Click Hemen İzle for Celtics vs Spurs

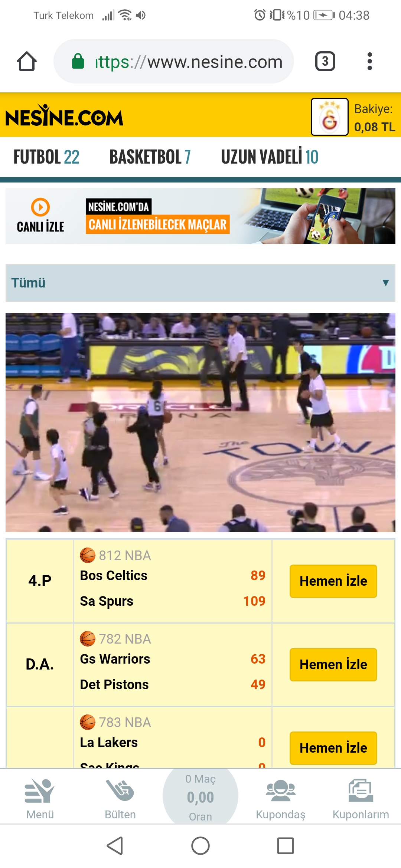click(x=333, y=581)
